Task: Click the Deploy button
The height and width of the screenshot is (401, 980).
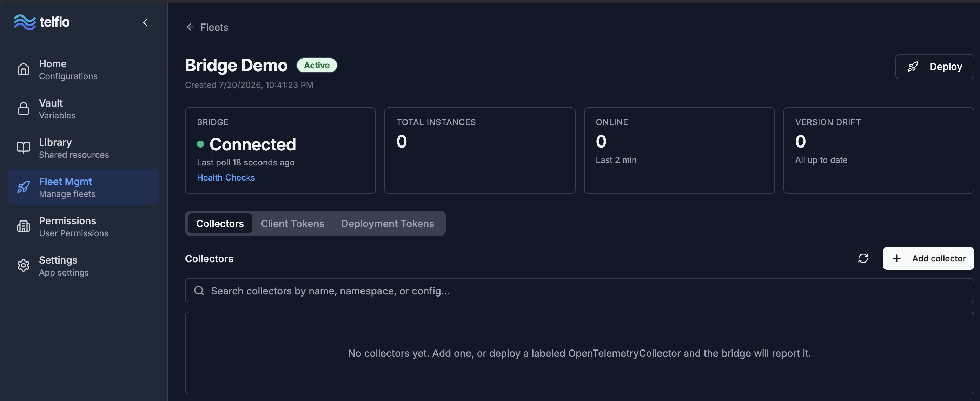Action: (x=934, y=67)
